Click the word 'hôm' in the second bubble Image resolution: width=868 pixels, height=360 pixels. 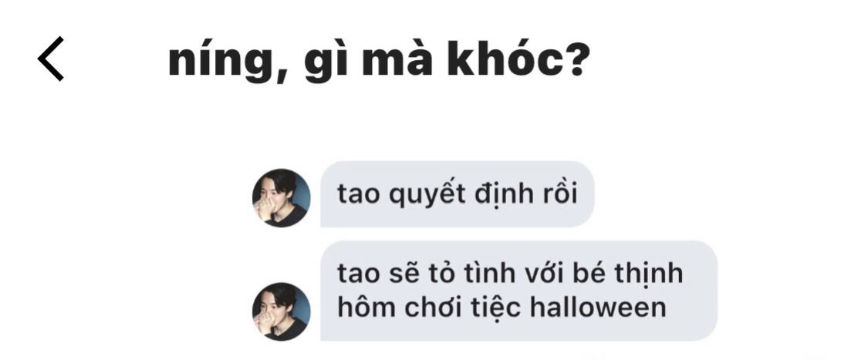367,308
